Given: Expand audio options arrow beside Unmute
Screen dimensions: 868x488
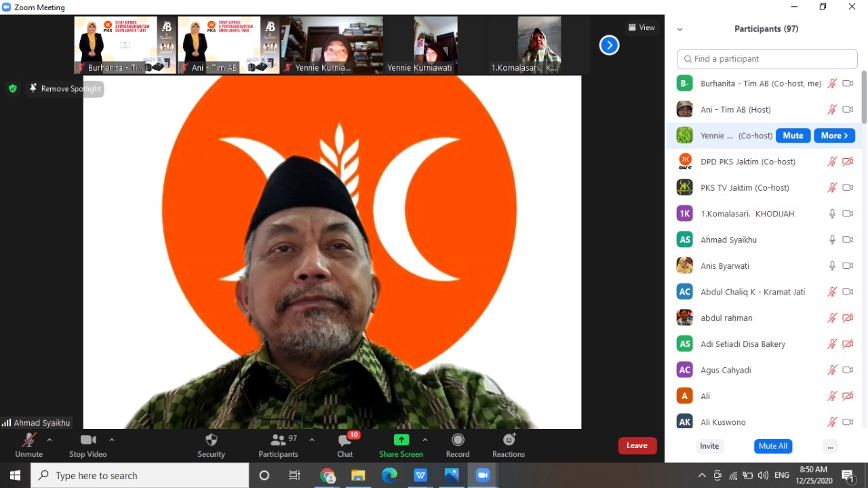Looking at the screenshot, I should click(x=50, y=440).
